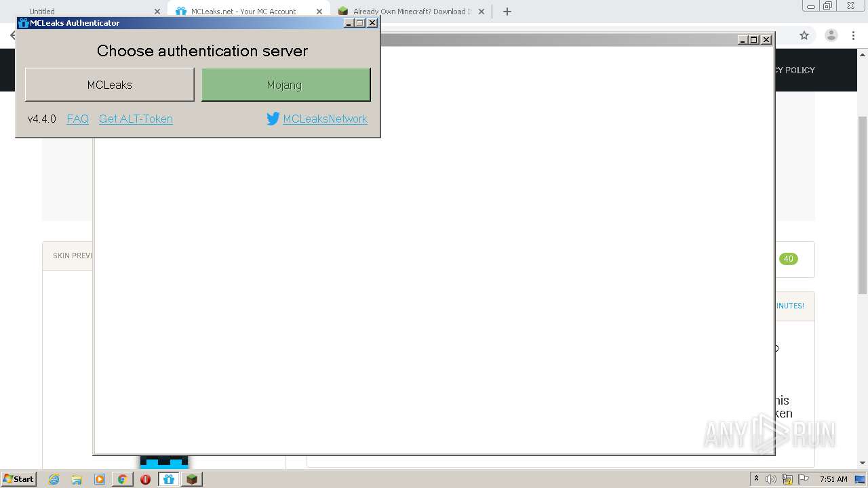Open a new browser tab
The height and width of the screenshot is (488, 868).
click(x=507, y=12)
